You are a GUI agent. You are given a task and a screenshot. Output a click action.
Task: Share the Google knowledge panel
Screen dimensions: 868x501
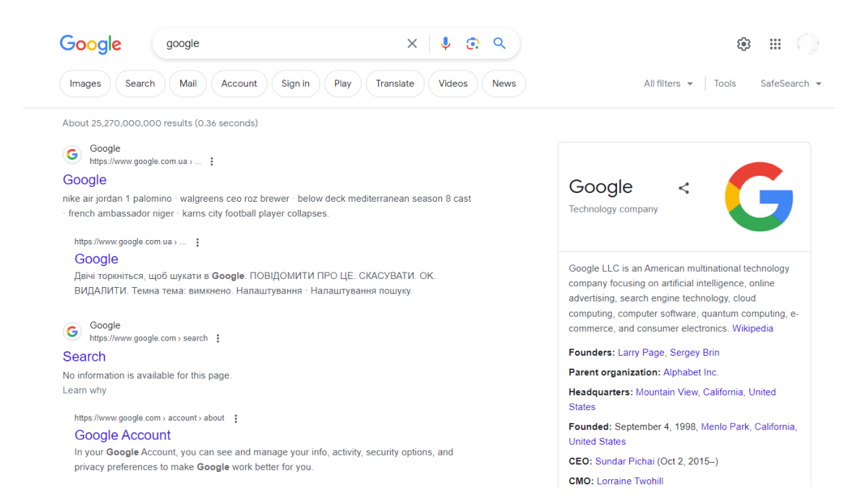coord(684,188)
